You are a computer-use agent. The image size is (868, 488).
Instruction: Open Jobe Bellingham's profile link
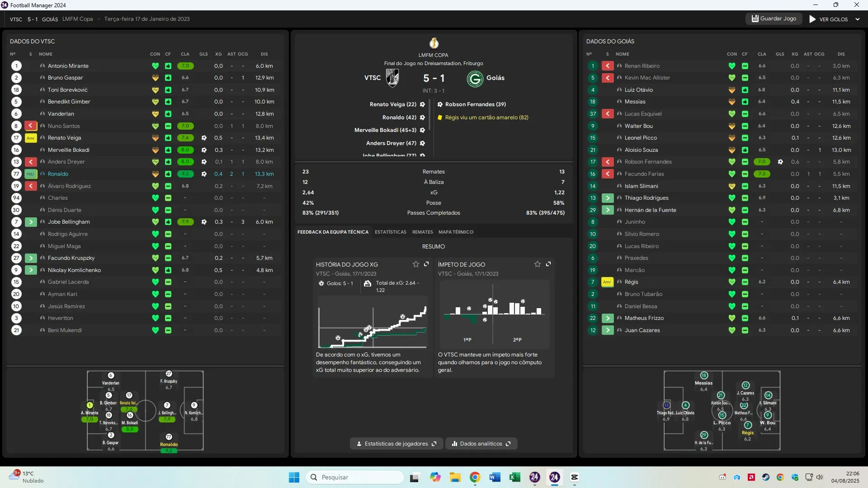pyautogui.click(x=69, y=222)
